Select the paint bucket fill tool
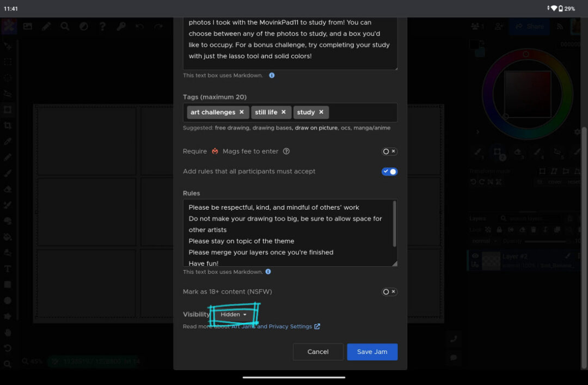The height and width of the screenshot is (385, 588). pyautogui.click(x=8, y=237)
